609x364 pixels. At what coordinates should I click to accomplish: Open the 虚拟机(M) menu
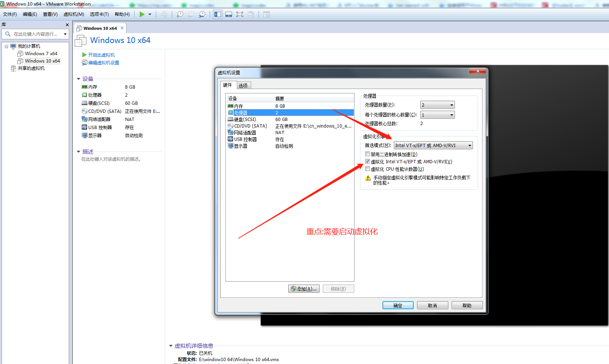[x=74, y=14]
